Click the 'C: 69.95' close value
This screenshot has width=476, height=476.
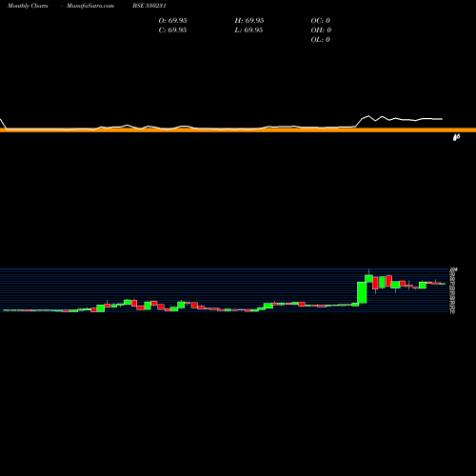tap(172, 30)
